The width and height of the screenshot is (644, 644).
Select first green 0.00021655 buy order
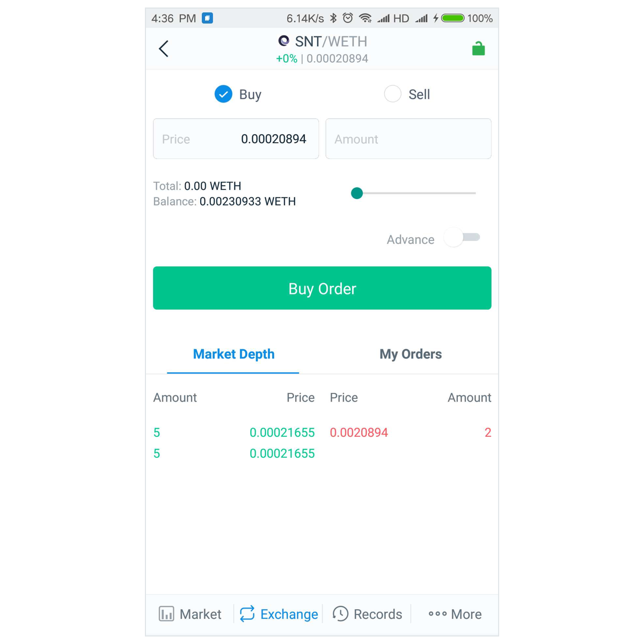[x=234, y=433]
